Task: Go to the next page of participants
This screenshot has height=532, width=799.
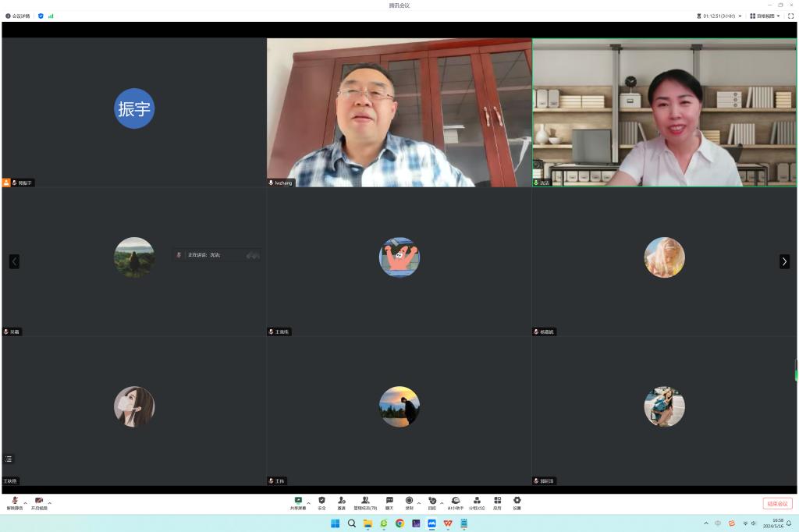Action: [784, 261]
